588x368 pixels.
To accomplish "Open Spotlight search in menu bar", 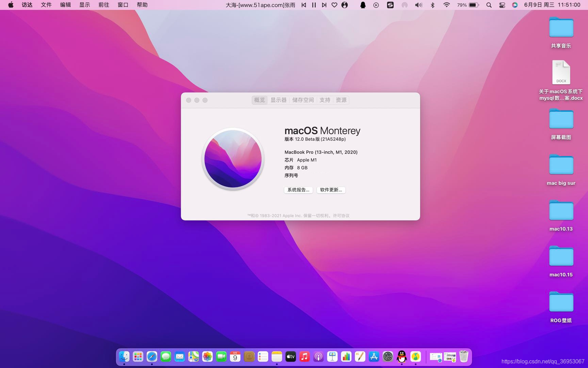I will point(489,5).
